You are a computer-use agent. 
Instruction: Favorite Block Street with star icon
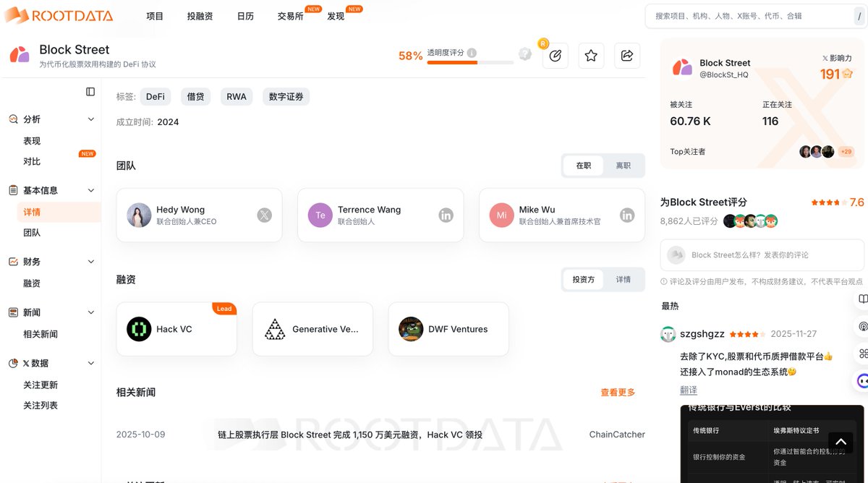click(591, 56)
